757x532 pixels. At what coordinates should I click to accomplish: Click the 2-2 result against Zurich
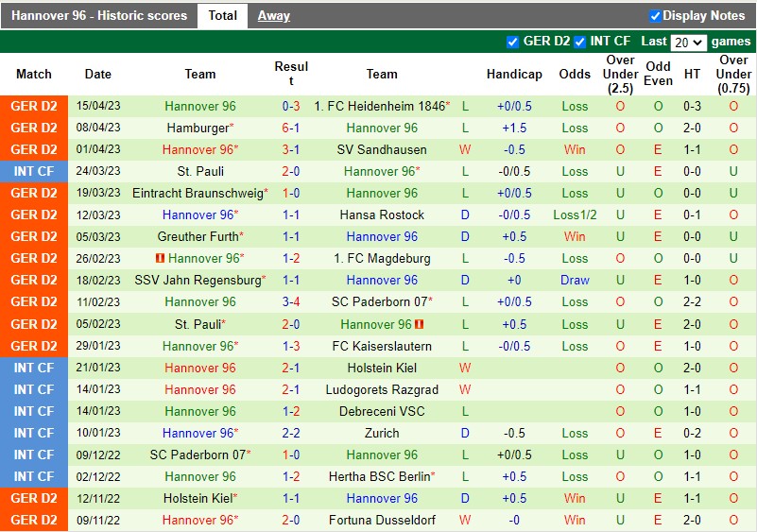point(291,433)
